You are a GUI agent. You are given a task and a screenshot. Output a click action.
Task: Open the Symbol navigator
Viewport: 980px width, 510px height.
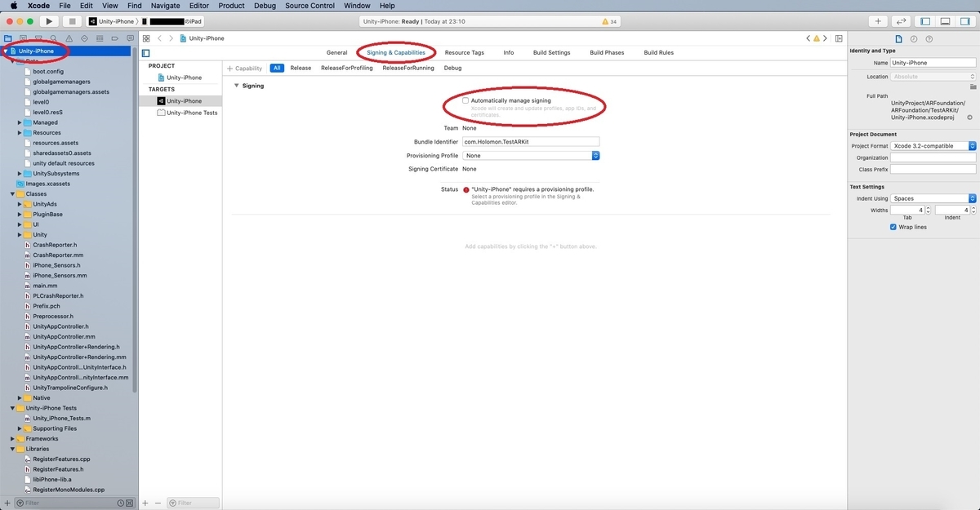(x=38, y=38)
